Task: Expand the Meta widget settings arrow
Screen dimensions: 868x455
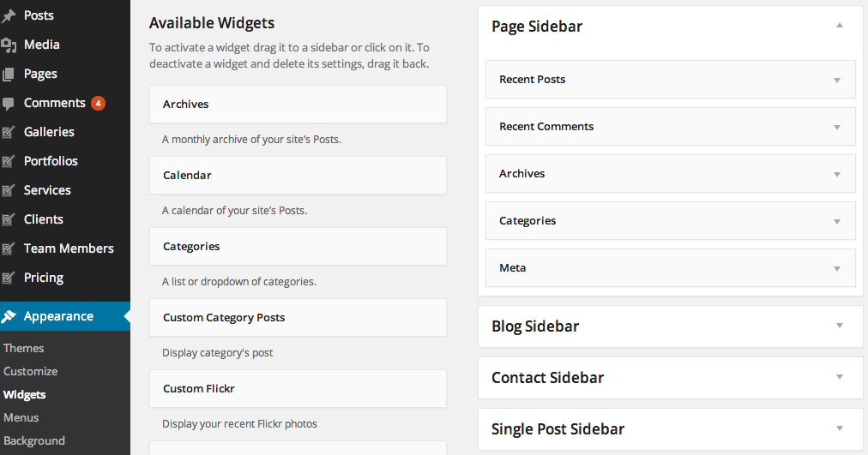Action: point(837,268)
